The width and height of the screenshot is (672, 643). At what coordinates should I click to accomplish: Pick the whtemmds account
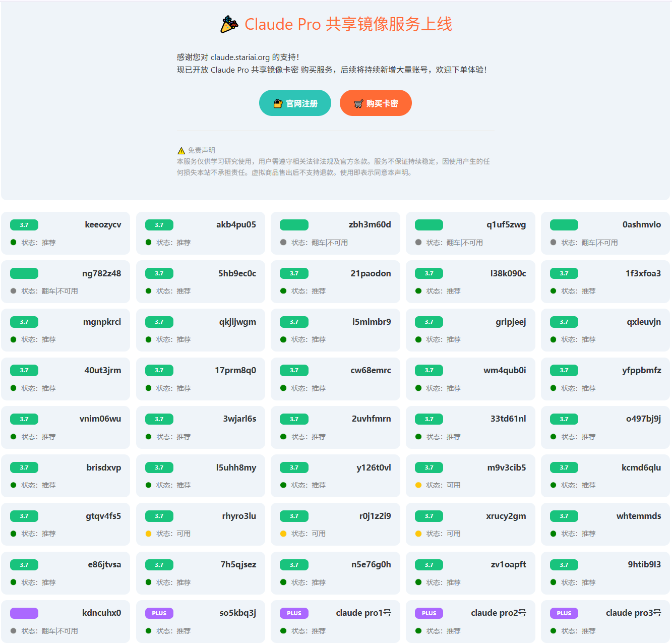pyautogui.click(x=605, y=524)
